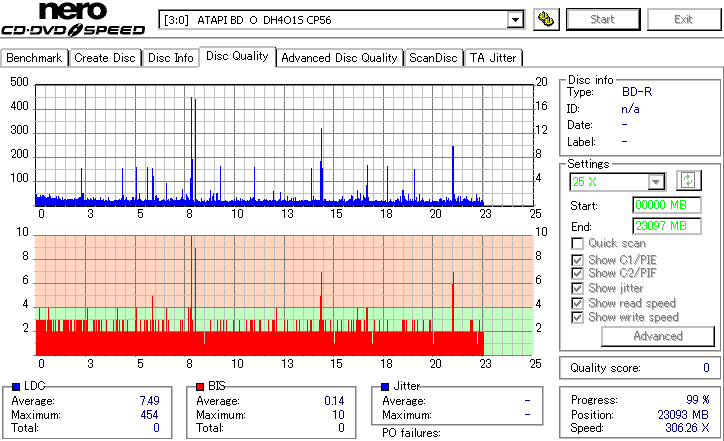
Task: Open the ATAPI BD drive selection dropdown
Action: pyautogui.click(x=515, y=20)
